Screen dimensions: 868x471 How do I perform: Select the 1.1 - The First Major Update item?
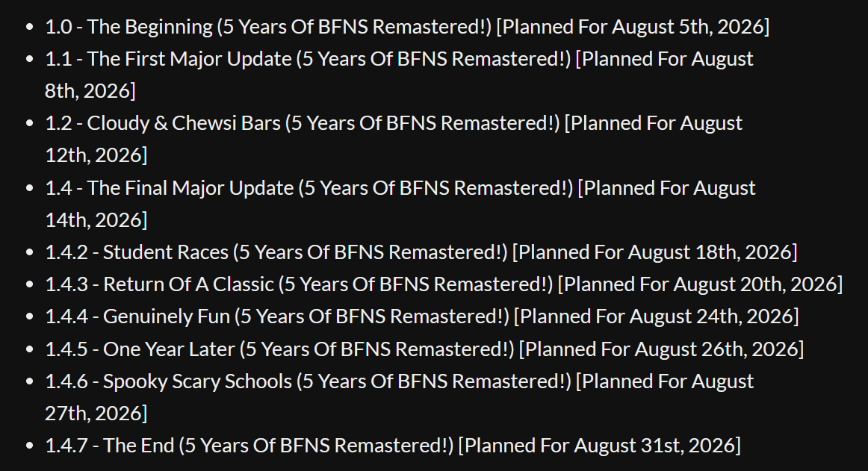point(399,75)
